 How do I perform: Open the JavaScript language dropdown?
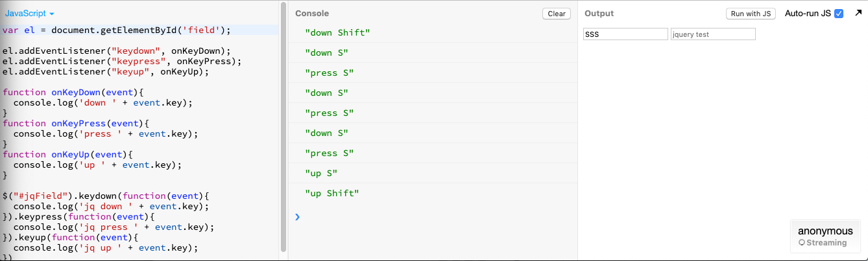tap(30, 13)
